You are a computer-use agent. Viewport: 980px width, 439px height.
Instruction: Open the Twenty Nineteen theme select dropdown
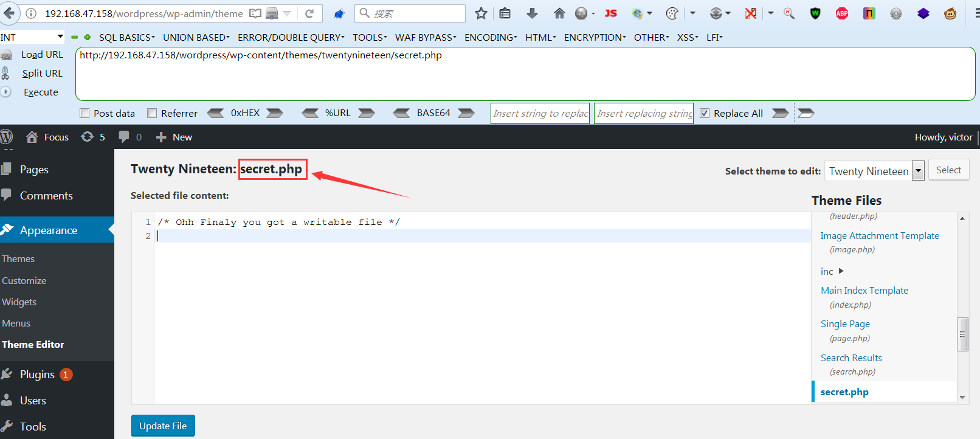click(874, 171)
